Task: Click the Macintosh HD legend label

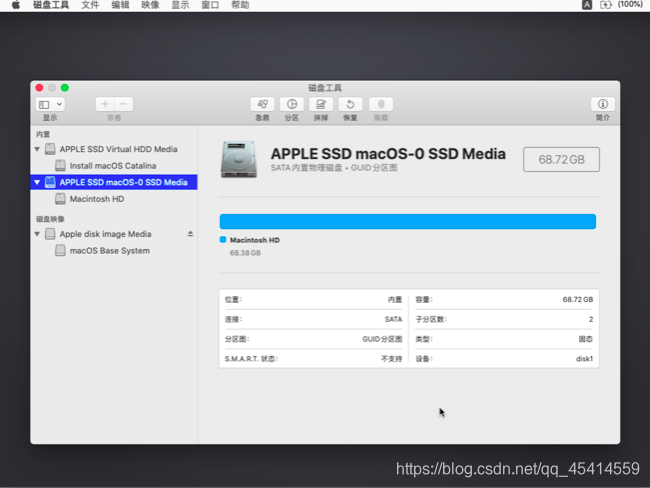Action: 255,240
